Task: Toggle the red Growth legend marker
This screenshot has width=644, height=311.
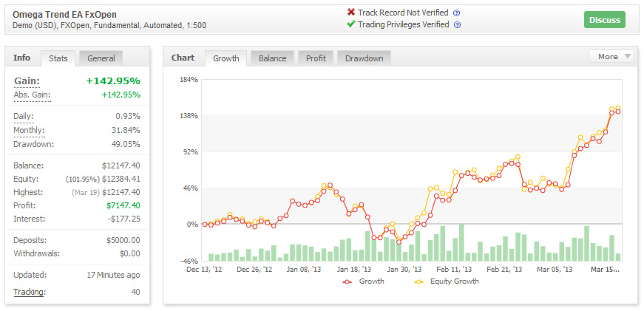Action: [347, 281]
